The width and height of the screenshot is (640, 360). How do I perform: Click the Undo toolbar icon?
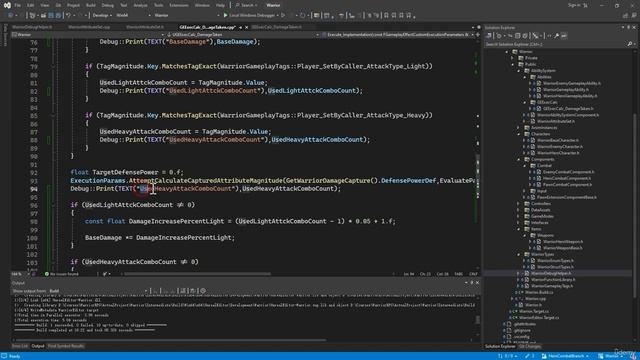pos(68,15)
